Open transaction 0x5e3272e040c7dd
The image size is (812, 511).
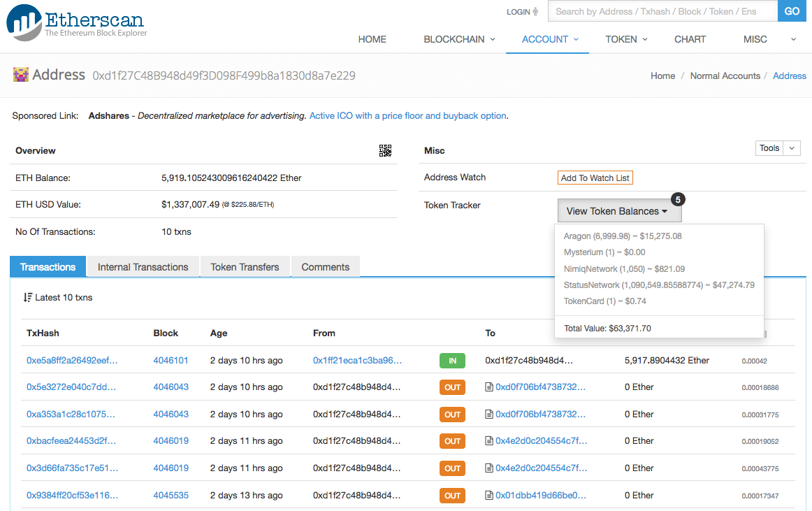pyautogui.click(x=71, y=387)
